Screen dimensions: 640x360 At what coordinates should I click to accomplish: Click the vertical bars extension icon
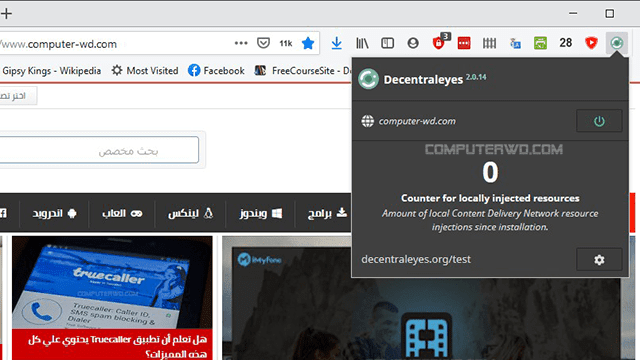pyautogui.click(x=489, y=43)
